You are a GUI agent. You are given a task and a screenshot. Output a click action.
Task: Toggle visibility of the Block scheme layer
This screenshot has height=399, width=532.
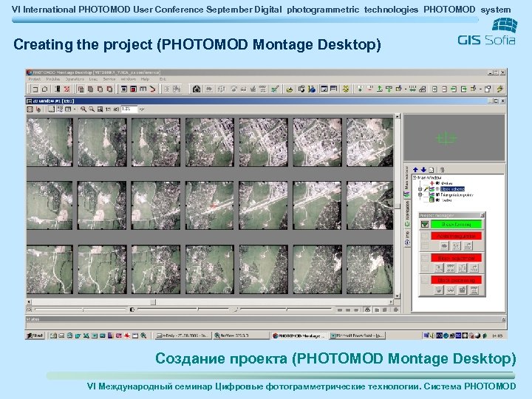[437, 189]
